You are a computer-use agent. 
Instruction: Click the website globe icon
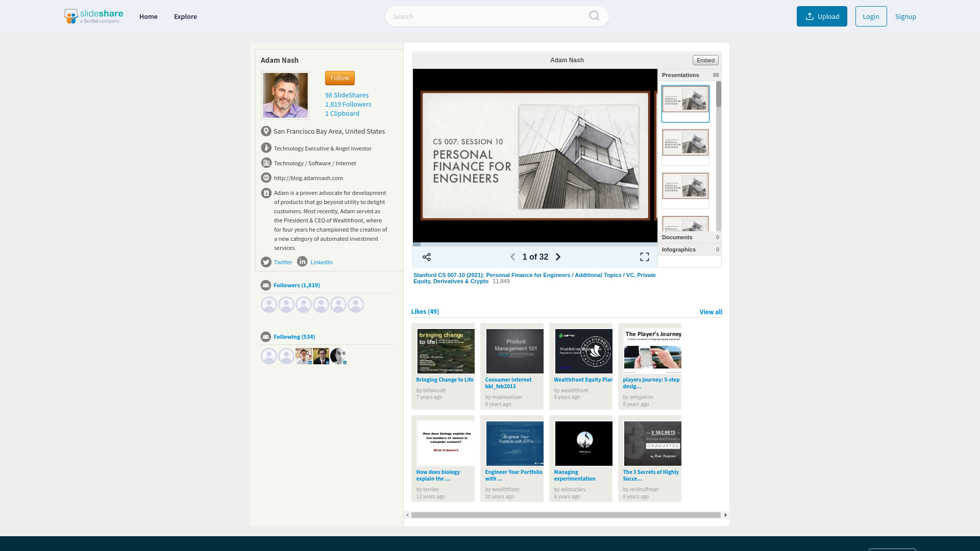266,178
